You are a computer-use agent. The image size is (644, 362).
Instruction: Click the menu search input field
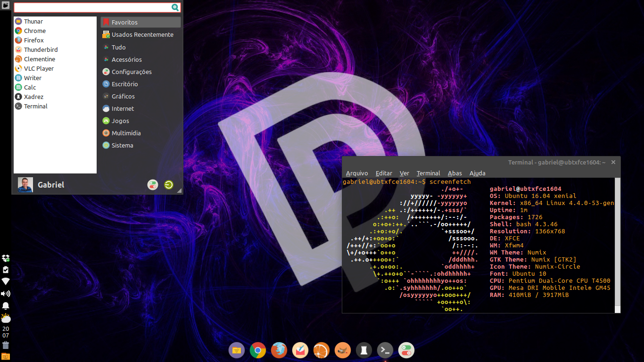[97, 7]
